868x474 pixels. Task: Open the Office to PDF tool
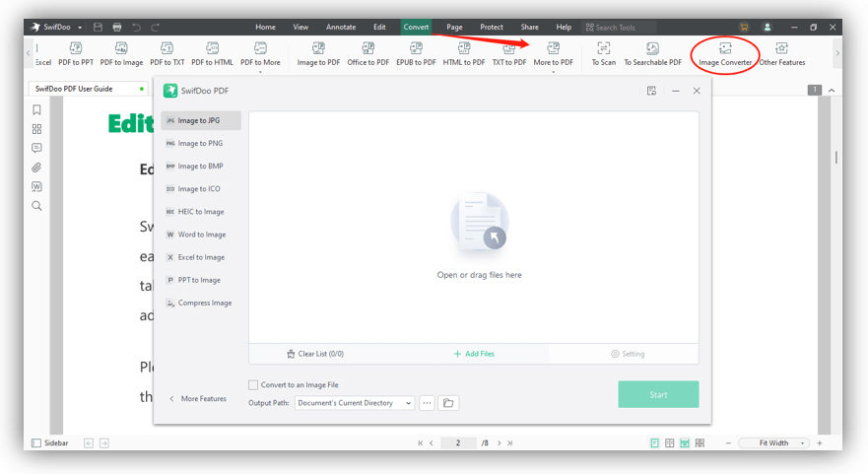tap(368, 54)
